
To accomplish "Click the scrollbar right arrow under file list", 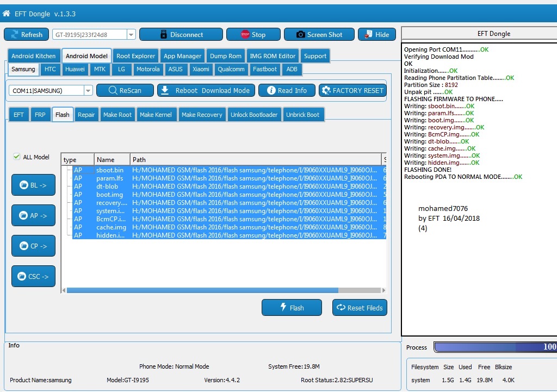I will coord(383,290).
